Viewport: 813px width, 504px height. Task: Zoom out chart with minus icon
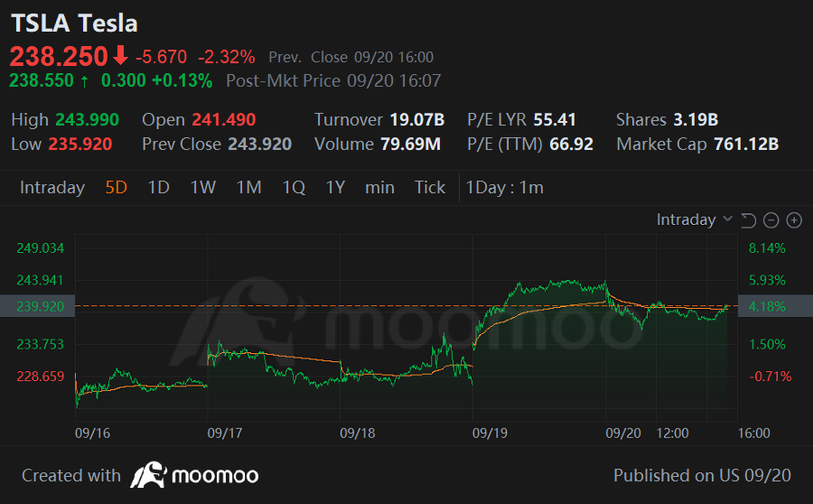pyautogui.click(x=771, y=220)
